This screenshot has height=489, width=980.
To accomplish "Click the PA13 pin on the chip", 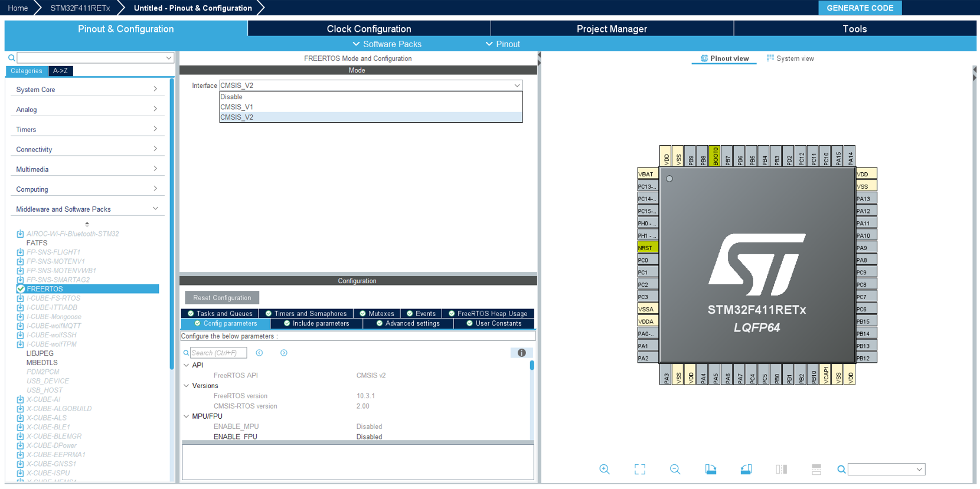I will 866,199.
